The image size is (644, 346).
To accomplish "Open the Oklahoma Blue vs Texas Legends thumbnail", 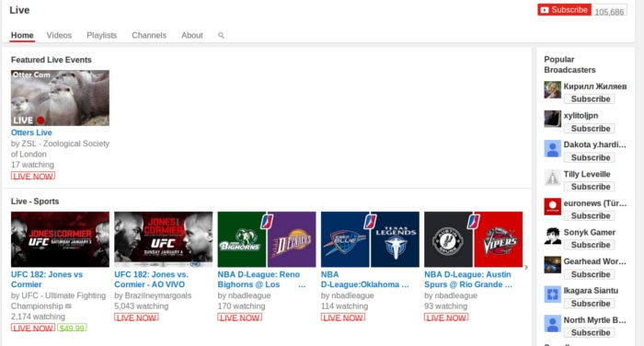I will click(x=370, y=239).
